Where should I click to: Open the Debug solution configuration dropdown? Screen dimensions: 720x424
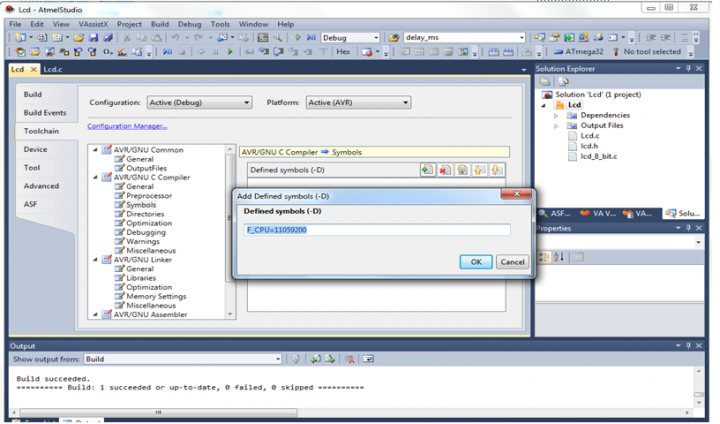pos(351,38)
